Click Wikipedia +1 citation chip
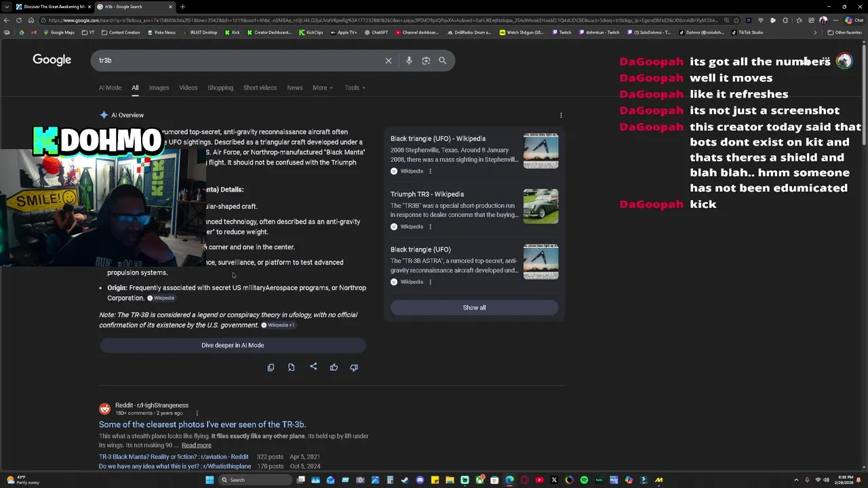The image size is (868, 488). [278, 325]
